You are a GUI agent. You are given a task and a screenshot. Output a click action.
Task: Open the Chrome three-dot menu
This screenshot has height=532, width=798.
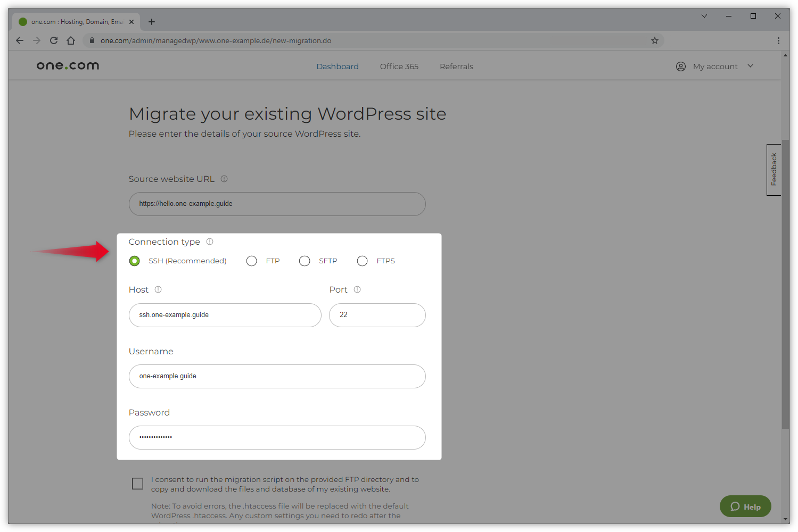coord(778,40)
